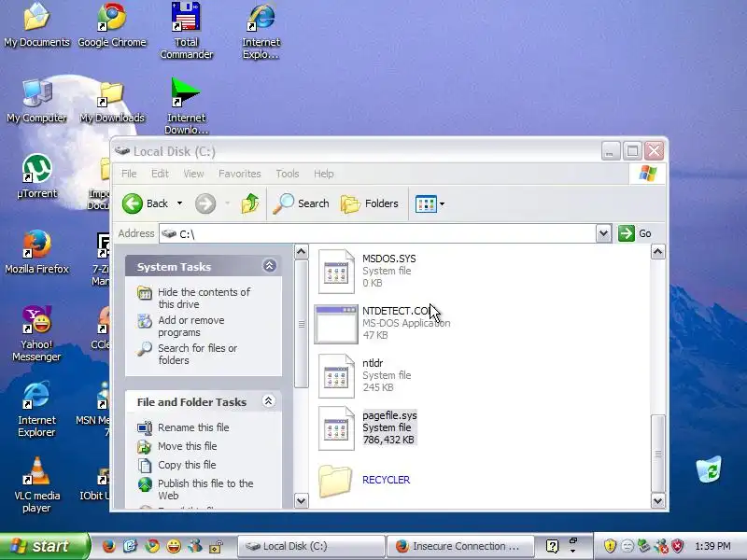Collapse the File and Folder Tasks panel
747x560 pixels.
(x=269, y=401)
